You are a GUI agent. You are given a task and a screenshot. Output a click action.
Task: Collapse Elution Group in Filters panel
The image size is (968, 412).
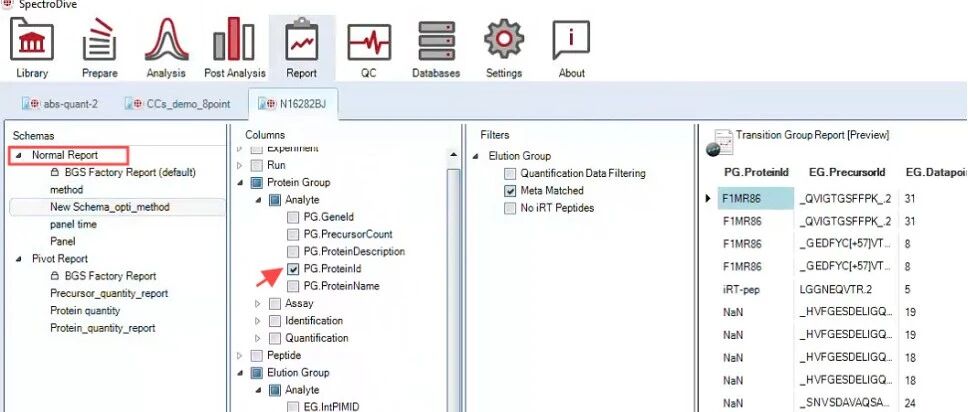(x=475, y=156)
